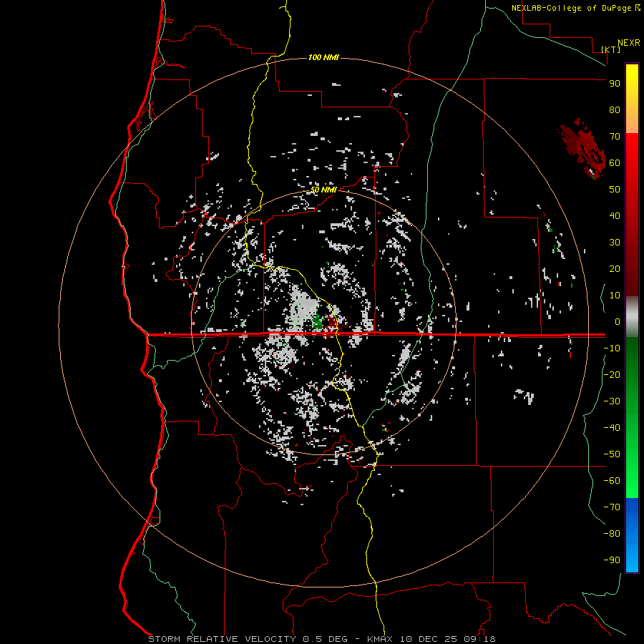The height and width of the screenshot is (644, 644).
Task: Select the 20 value on the velocity scale
Action: [615, 269]
